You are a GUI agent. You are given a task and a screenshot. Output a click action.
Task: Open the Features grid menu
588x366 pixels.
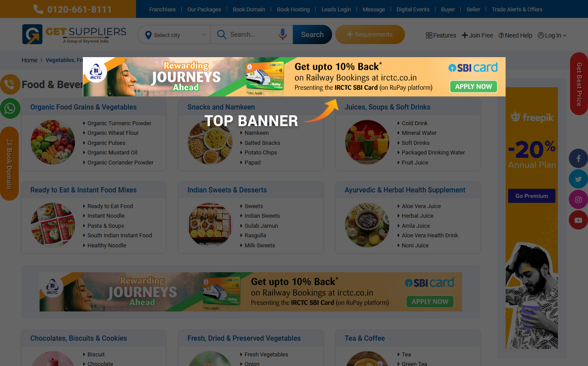441,35
